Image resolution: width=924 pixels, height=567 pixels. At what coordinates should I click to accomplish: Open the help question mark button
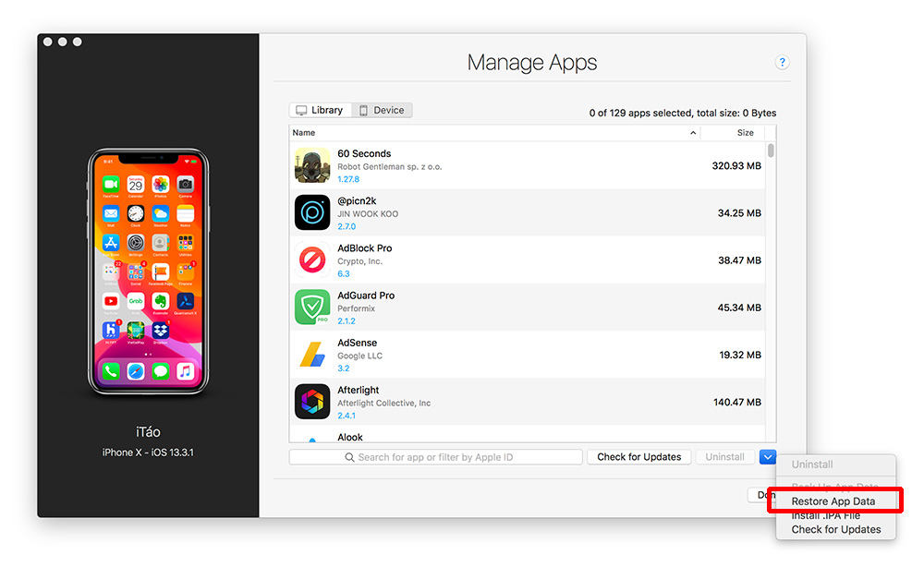782,62
